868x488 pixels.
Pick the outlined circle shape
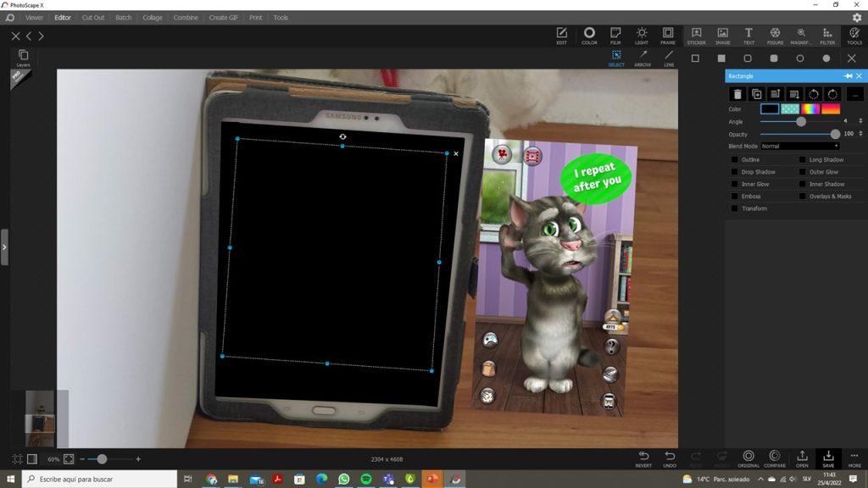pyautogui.click(x=800, y=58)
